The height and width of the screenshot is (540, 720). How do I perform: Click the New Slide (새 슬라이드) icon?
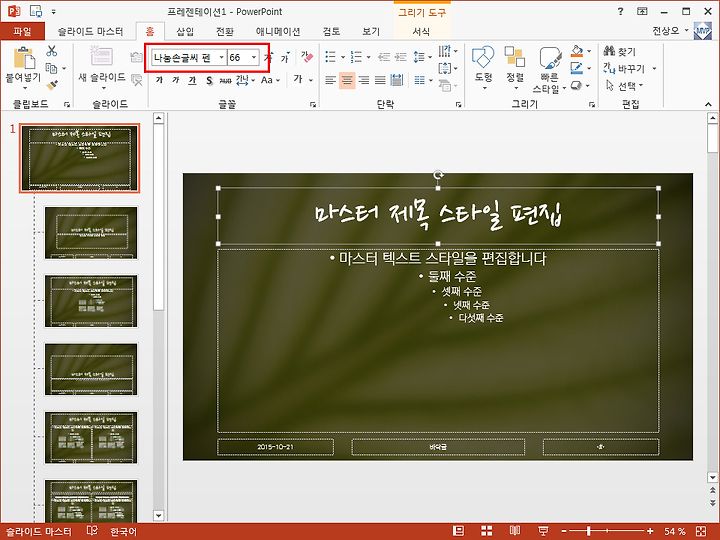pos(101,56)
